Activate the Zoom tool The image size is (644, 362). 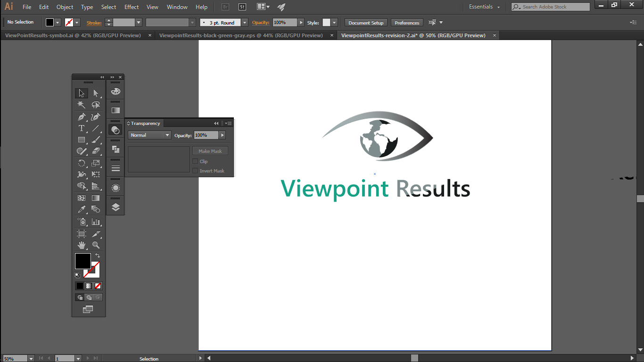(x=96, y=245)
